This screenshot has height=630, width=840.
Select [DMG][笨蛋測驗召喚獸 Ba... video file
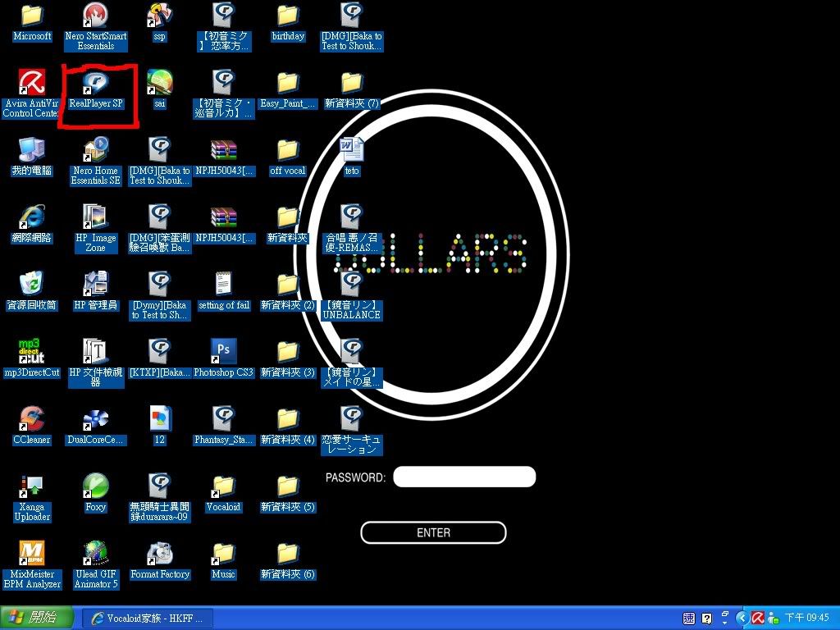tap(160, 228)
